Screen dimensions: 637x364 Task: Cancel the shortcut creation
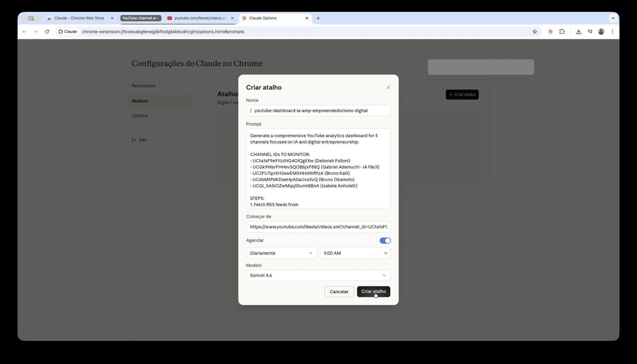coord(339,292)
